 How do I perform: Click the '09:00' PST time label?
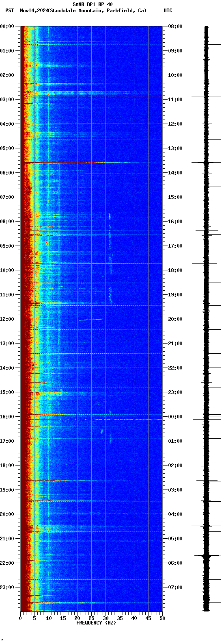pos(7,246)
